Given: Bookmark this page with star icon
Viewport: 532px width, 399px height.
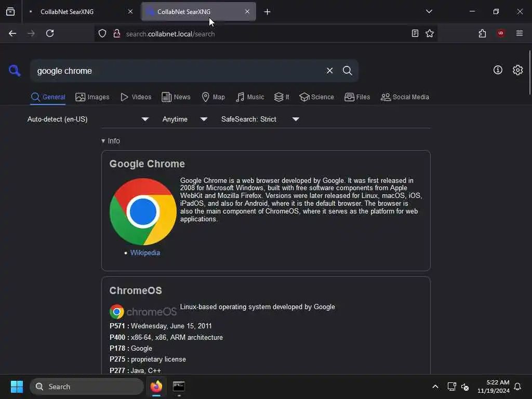Looking at the screenshot, I should point(430,33).
